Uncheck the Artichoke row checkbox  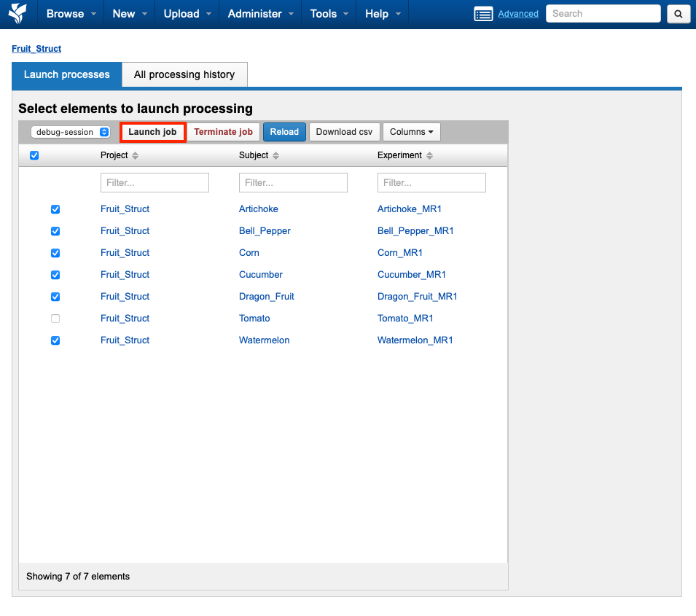pos(55,209)
